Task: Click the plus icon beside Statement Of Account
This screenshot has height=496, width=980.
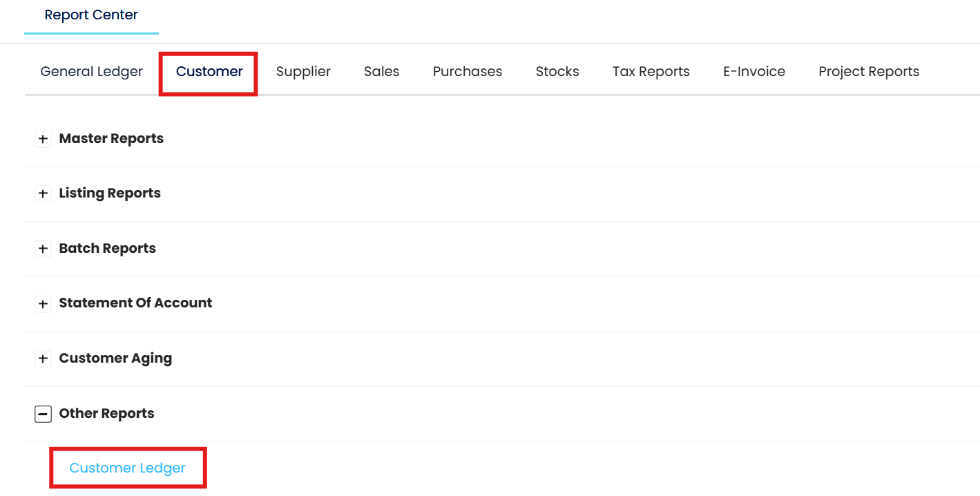Action: pos(43,304)
